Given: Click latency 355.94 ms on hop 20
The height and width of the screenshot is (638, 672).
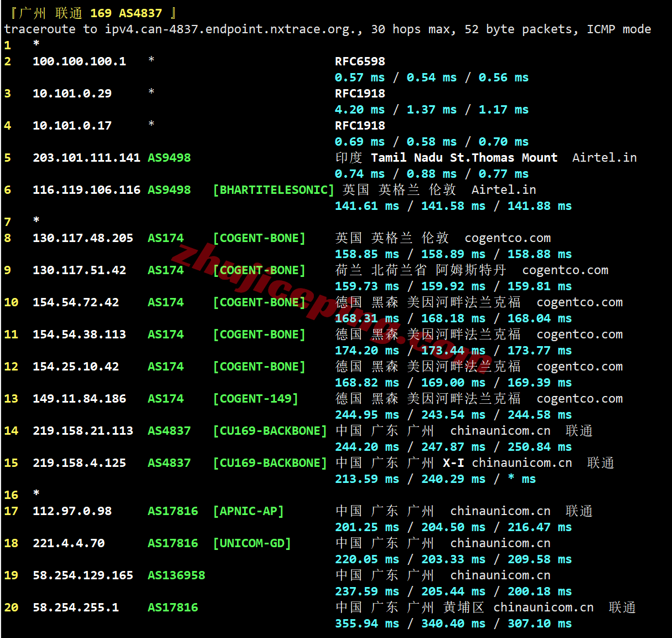Looking at the screenshot, I should (x=367, y=624).
